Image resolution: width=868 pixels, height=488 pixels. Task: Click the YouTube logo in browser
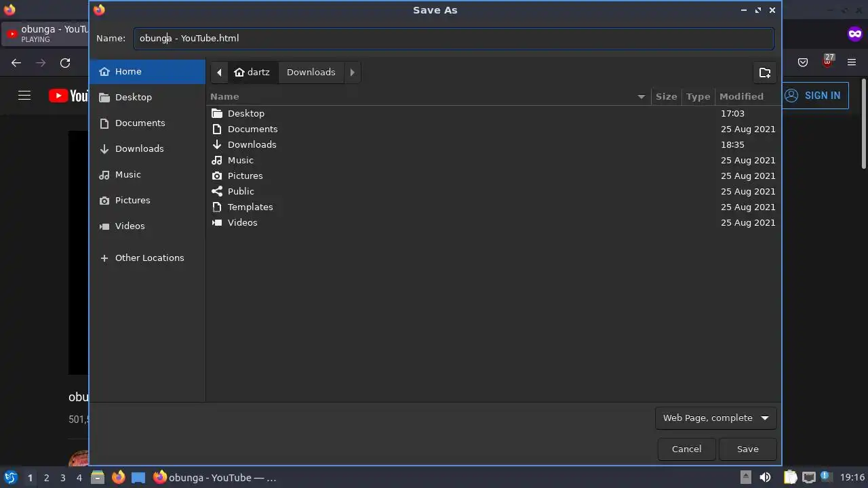click(68, 96)
